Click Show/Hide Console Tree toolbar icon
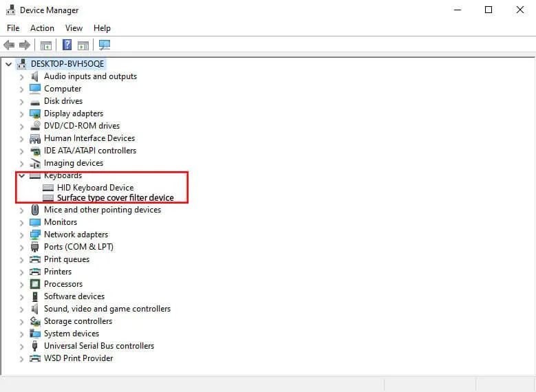Screen dimensions: 536x392 tap(46, 45)
